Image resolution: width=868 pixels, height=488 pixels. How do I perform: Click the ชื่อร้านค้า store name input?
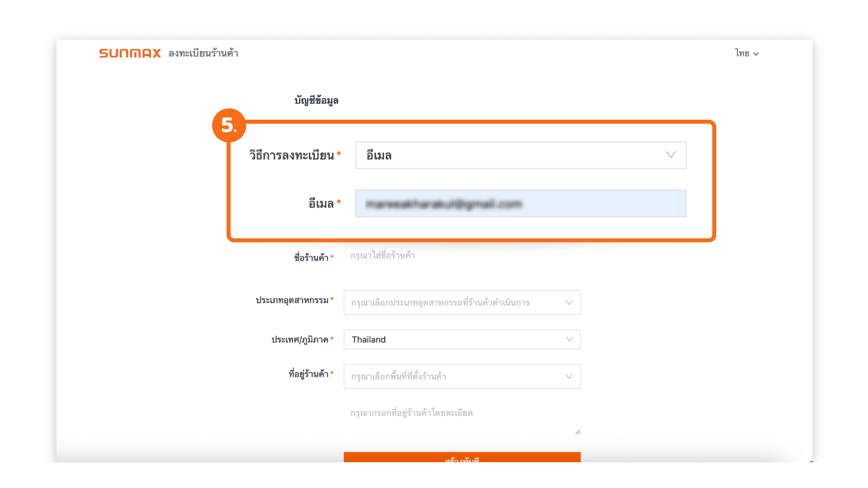(461, 256)
